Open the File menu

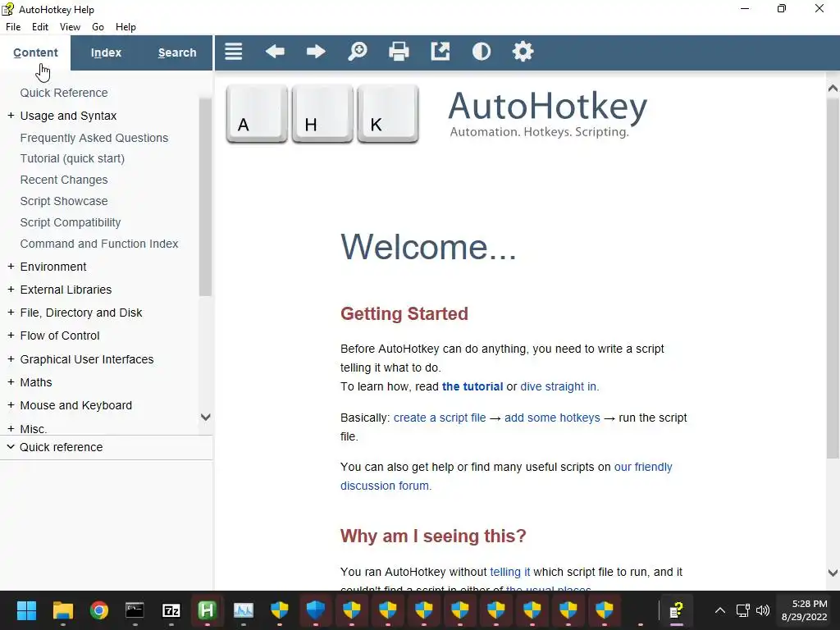click(13, 27)
